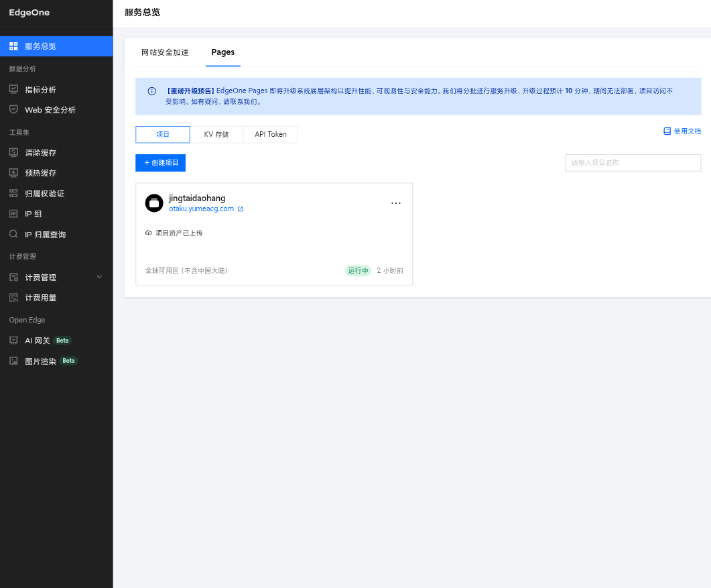711x588 pixels.
Task: Click the 预热缓存 download icon
Action: 13,173
